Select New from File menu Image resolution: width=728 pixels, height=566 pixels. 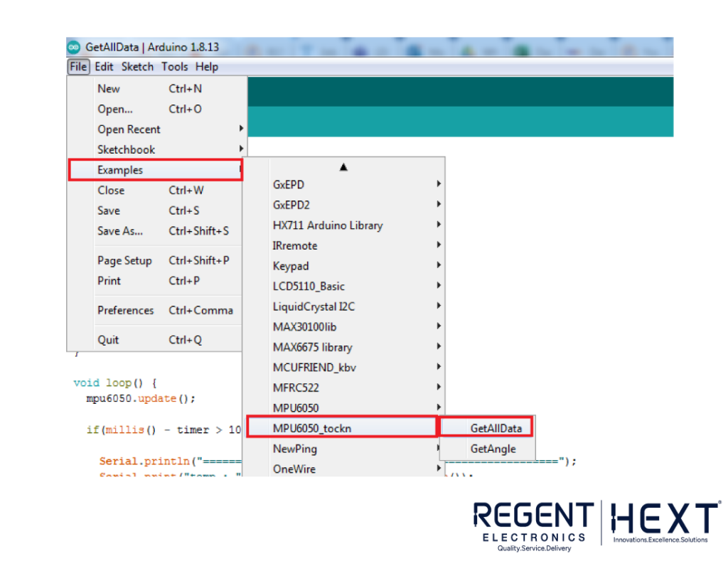pyautogui.click(x=156, y=88)
